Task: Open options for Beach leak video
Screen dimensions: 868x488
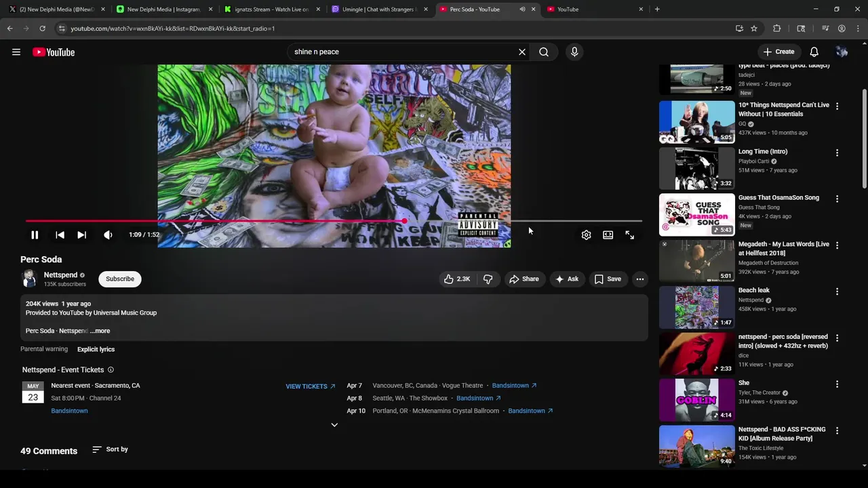Action: (x=837, y=291)
